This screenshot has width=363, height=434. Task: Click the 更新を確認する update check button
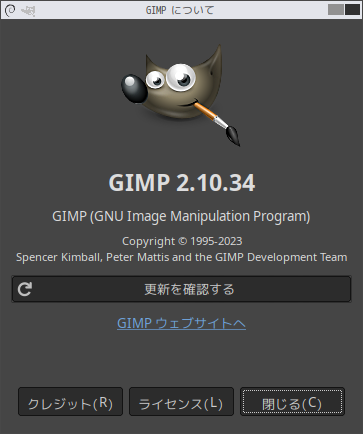tap(181, 289)
